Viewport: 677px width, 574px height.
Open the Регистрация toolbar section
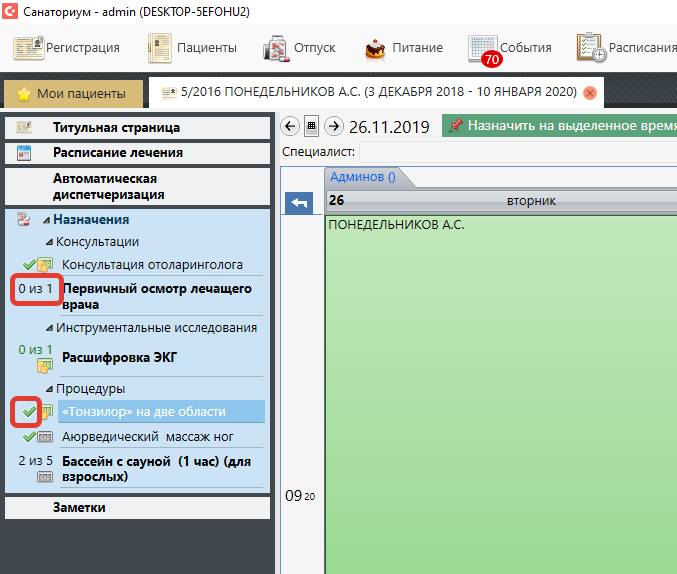tap(66, 47)
